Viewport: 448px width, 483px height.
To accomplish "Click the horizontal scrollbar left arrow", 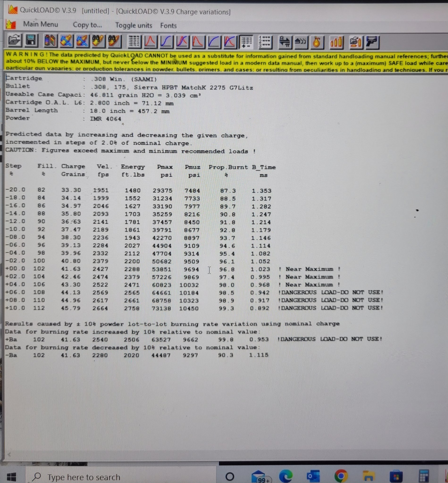I will pos(9,454).
